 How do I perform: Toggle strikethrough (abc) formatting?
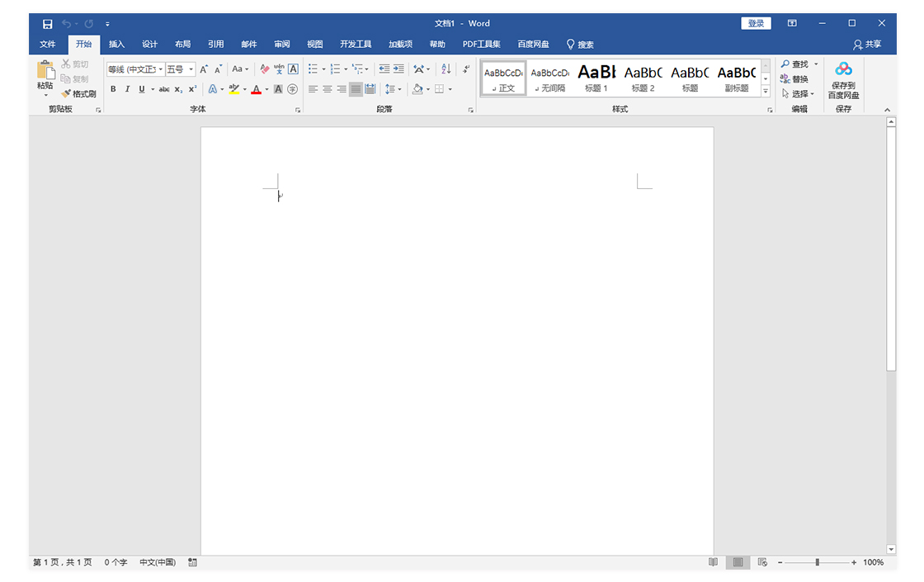(164, 89)
